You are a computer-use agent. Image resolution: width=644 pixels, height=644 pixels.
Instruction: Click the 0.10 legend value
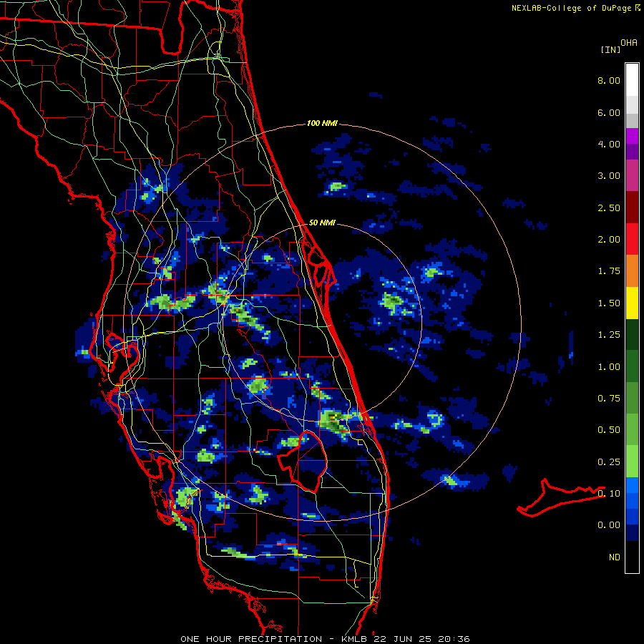(x=609, y=494)
